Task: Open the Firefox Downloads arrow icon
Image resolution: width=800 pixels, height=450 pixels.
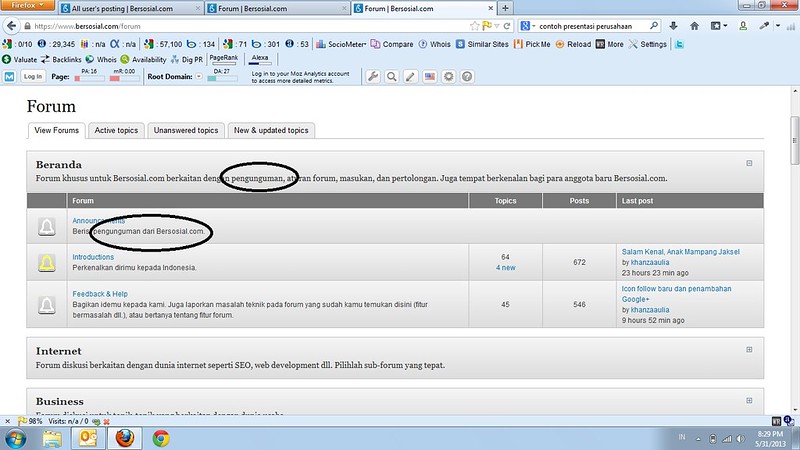Action: click(673, 26)
